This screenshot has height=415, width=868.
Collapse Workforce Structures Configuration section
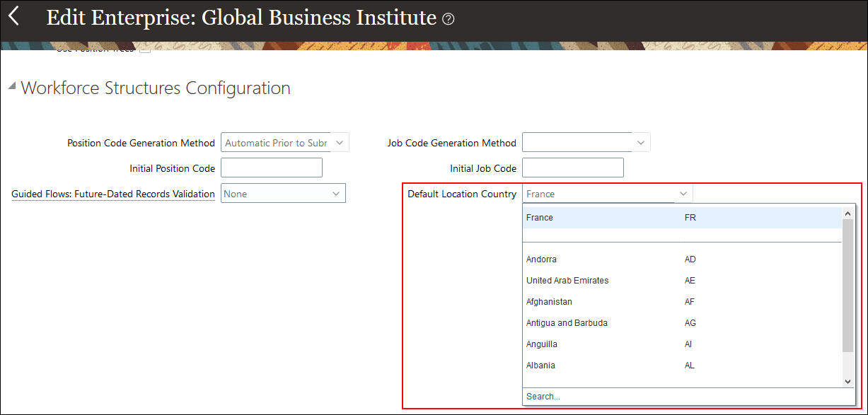coord(11,86)
